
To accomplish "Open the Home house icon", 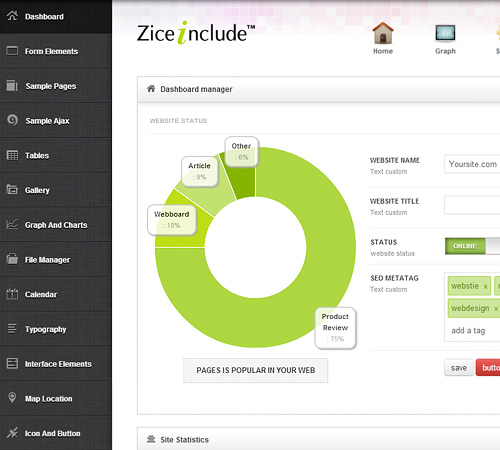I will point(383,33).
